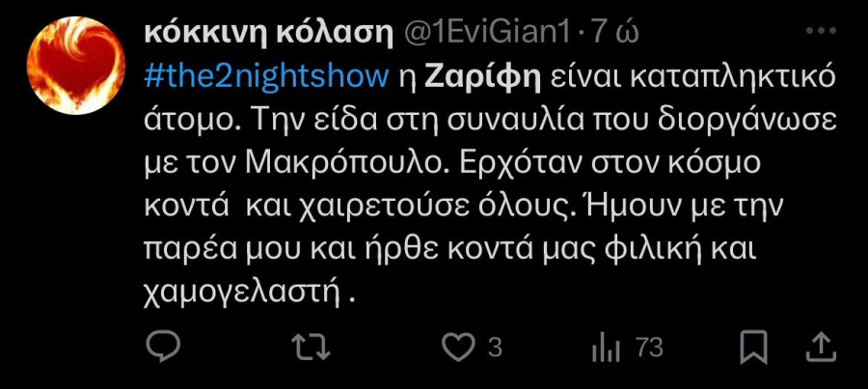Viewport: 868px width, 389px height.
Task: Open the reply speech bubble icon
Action: [x=163, y=347]
